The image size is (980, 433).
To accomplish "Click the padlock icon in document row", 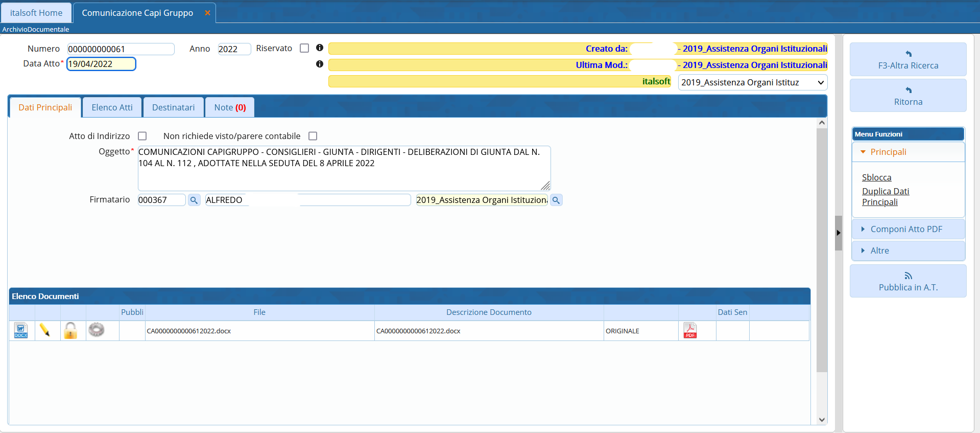I will [70, 331].
